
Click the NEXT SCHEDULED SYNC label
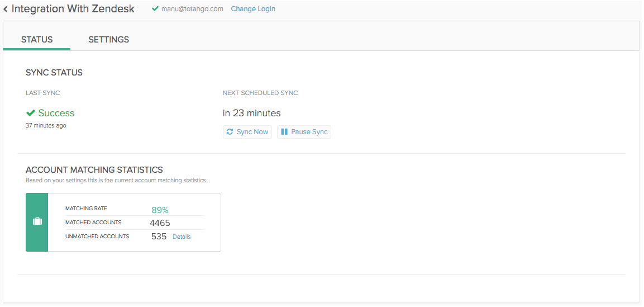pyautogui.click(x=260, y=93)
